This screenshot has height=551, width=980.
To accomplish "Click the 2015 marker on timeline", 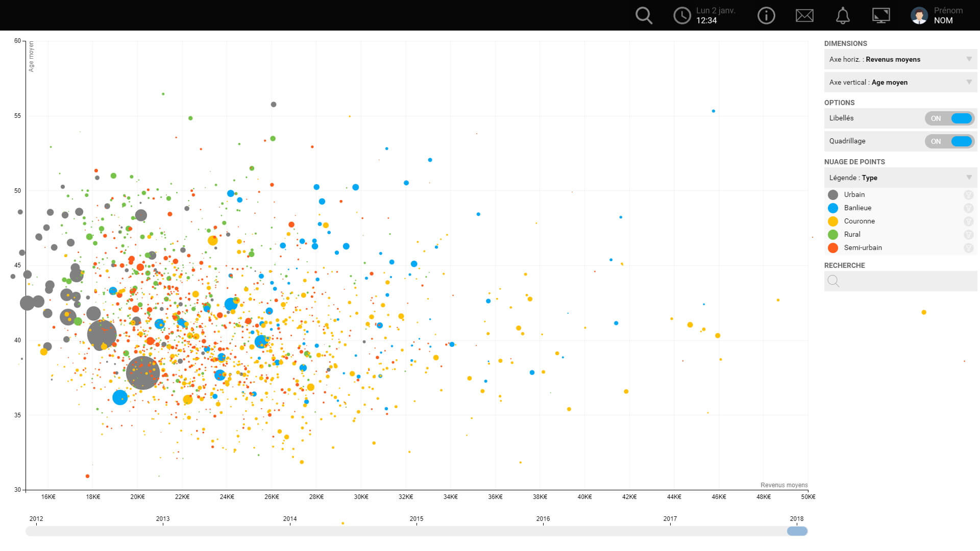I will (416, 519).
